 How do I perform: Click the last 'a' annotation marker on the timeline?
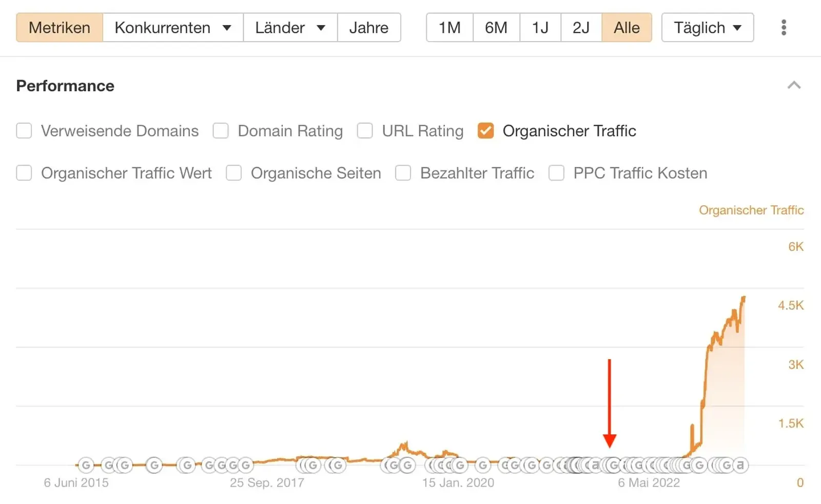click(x=740, y=465)
